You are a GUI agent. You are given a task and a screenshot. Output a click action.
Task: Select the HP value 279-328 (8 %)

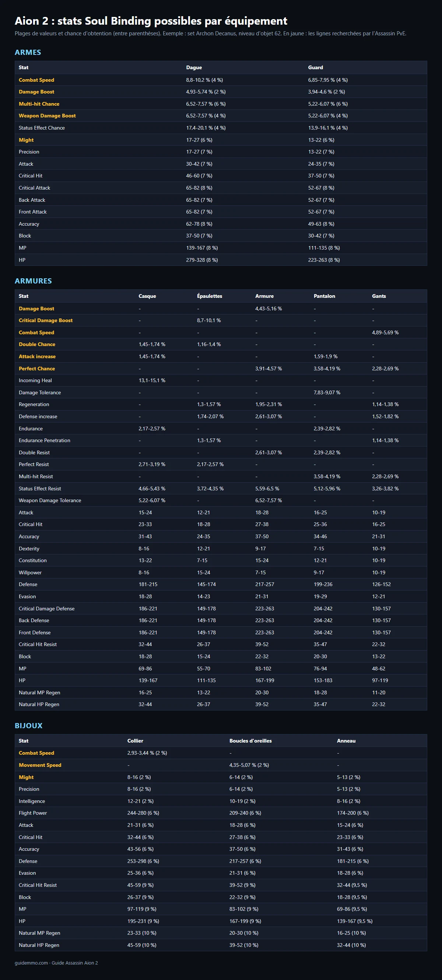tap(202, 260)
